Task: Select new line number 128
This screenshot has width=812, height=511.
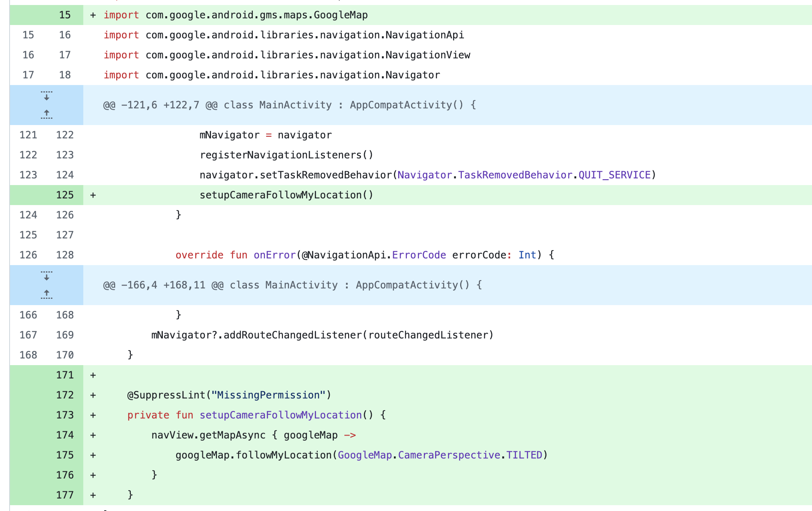Action: coord(65,255)
